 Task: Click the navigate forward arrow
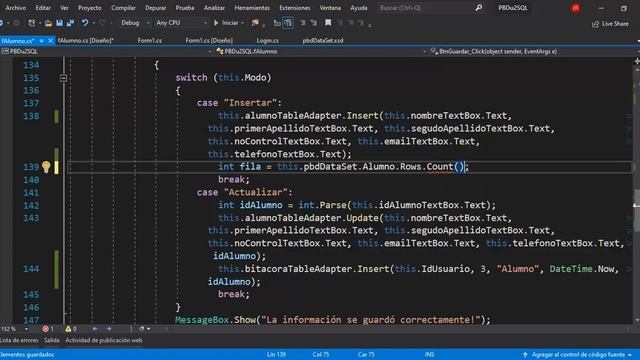tap(109, 329)
